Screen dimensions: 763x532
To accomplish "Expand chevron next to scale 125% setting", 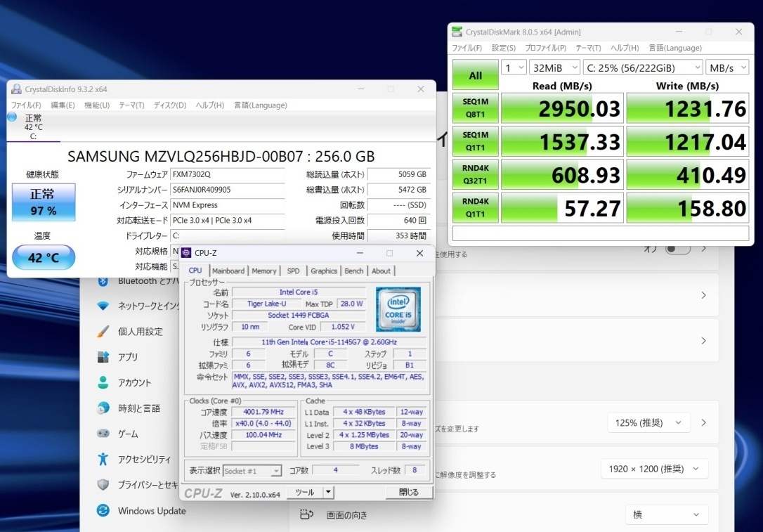I will pyautogui.click(x=704, y=422).
